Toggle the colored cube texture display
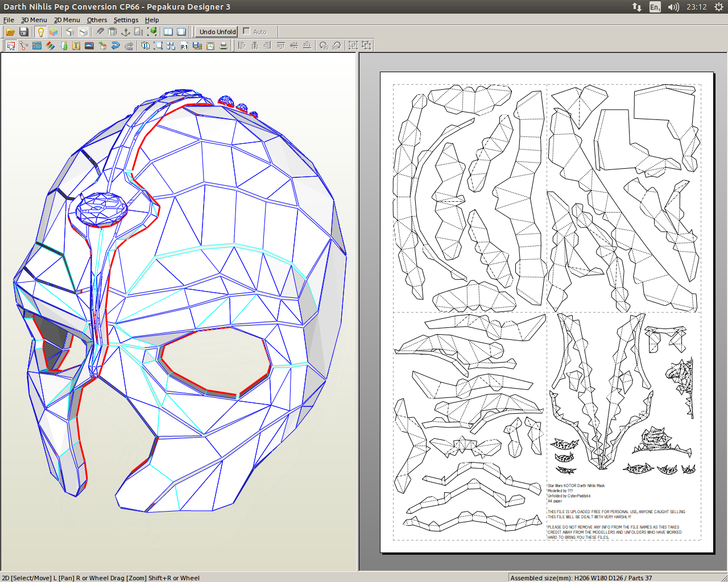Screen dimensions: 728x582 [x=53, y=32]
